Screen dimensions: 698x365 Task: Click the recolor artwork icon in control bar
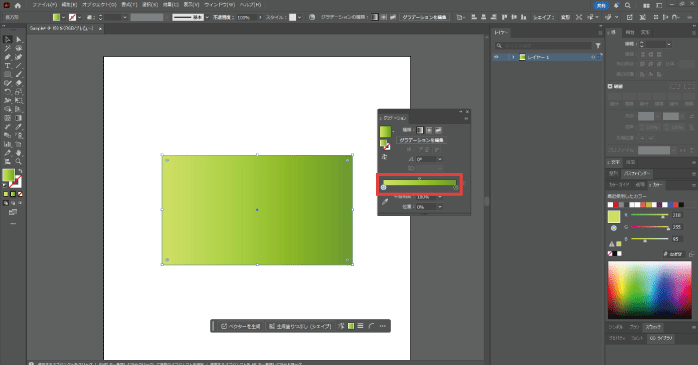point(312,17)
